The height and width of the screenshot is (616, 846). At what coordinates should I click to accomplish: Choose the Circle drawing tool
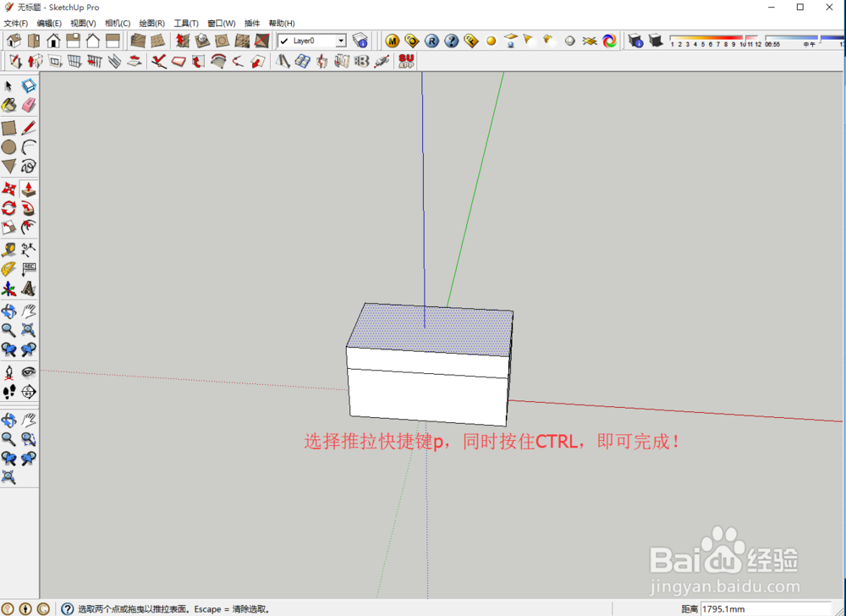click(8, 146)
